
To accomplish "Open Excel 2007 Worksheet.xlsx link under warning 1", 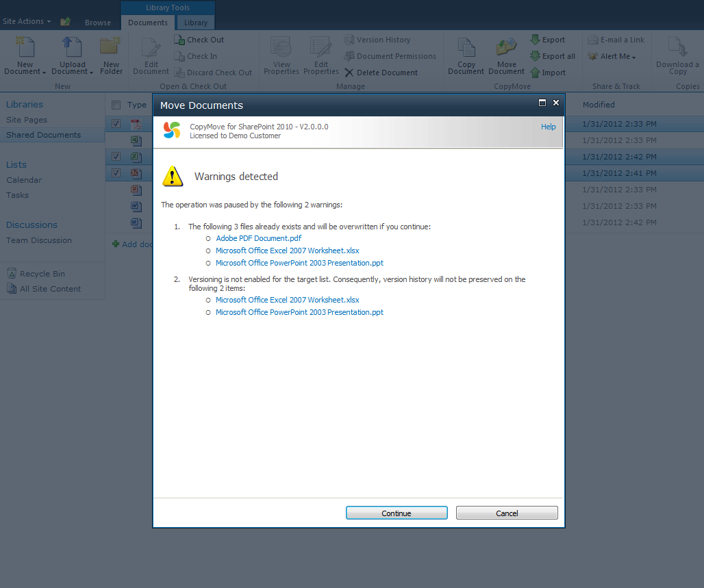I will point(288,251).
